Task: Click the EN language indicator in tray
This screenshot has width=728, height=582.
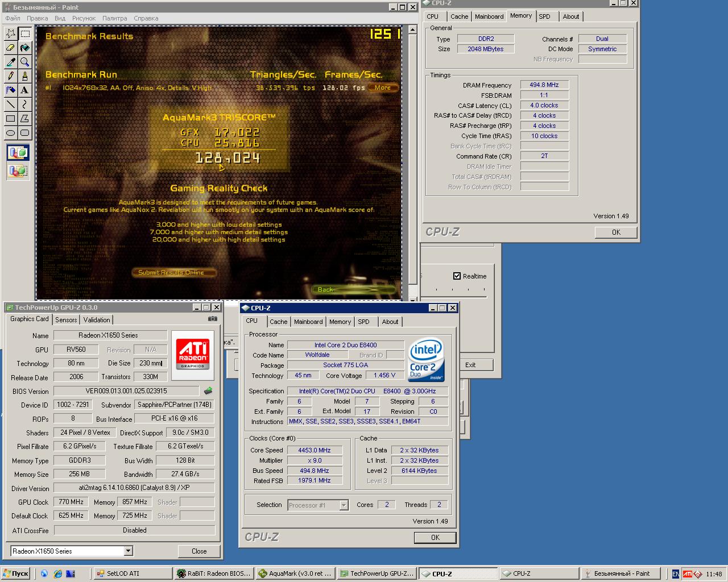Action: tap(675, 574)
